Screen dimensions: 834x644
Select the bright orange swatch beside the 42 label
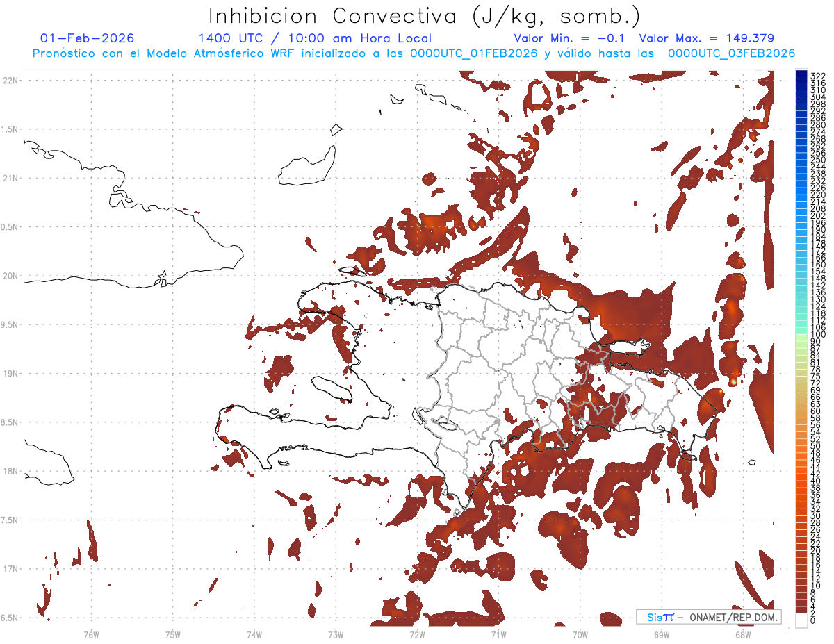pos(801,476)
